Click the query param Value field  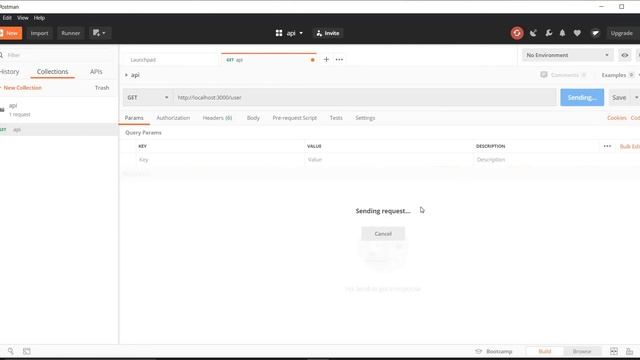tap(389, 160)
